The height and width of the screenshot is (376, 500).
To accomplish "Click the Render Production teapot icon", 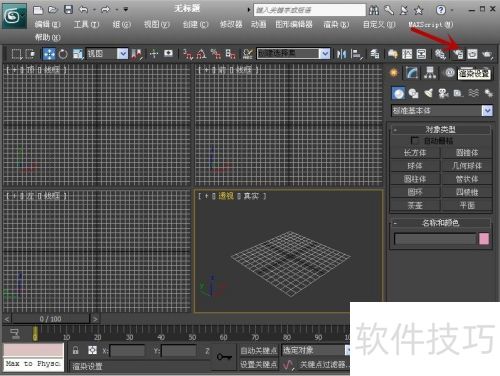I will click(487, 54).
